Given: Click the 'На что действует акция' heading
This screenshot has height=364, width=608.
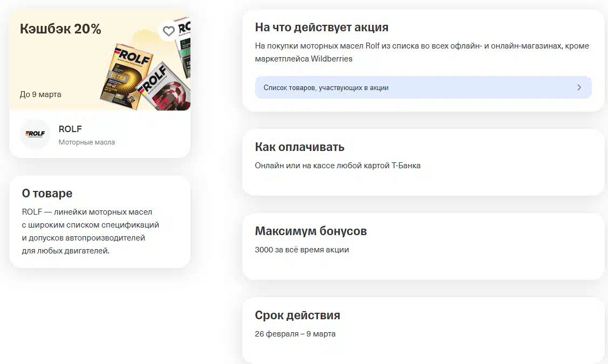Looking at the screenshot, I should point(322,28).
